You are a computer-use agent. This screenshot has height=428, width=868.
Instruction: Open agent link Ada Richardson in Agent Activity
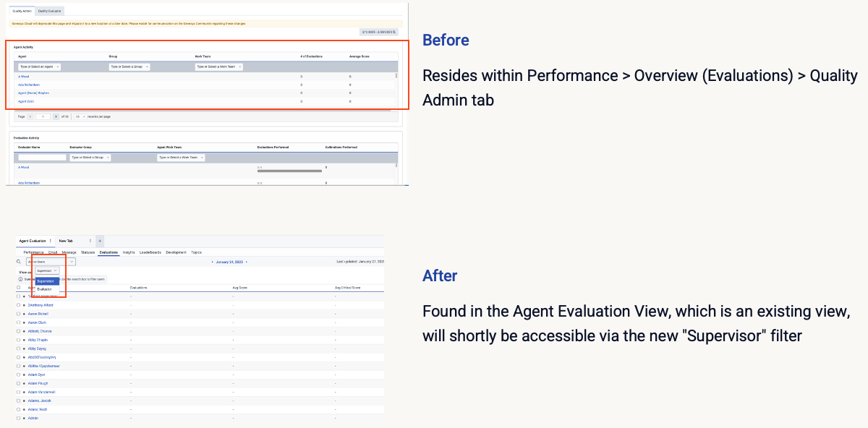[29, 85]
